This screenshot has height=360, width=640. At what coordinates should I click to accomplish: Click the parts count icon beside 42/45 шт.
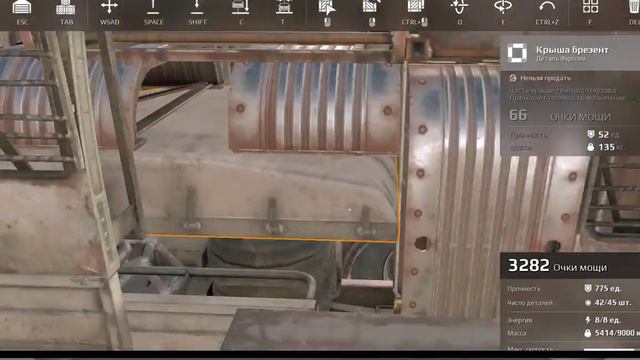click(x=588, y=302)
